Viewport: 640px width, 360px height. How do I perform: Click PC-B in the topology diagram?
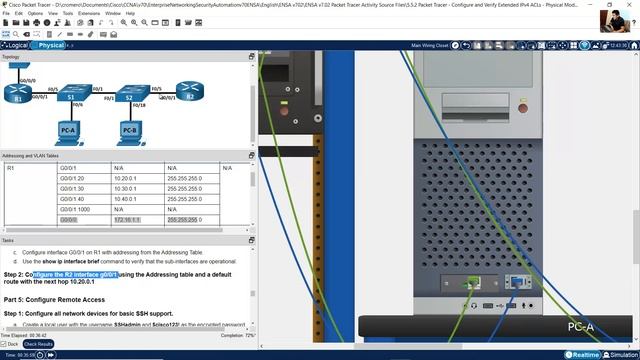130,133
